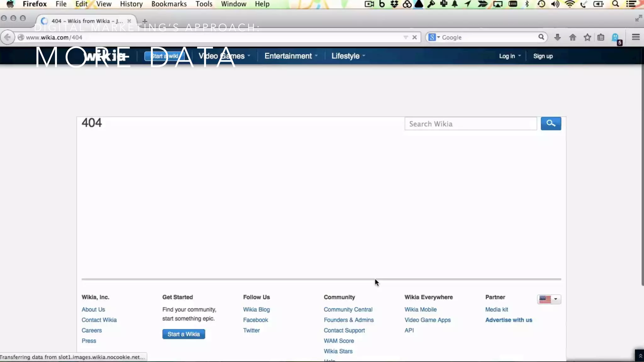644x362 pixels.
Task: Open the Bookmarks menu
Action: pyautogui.click(x=169, y=4)
